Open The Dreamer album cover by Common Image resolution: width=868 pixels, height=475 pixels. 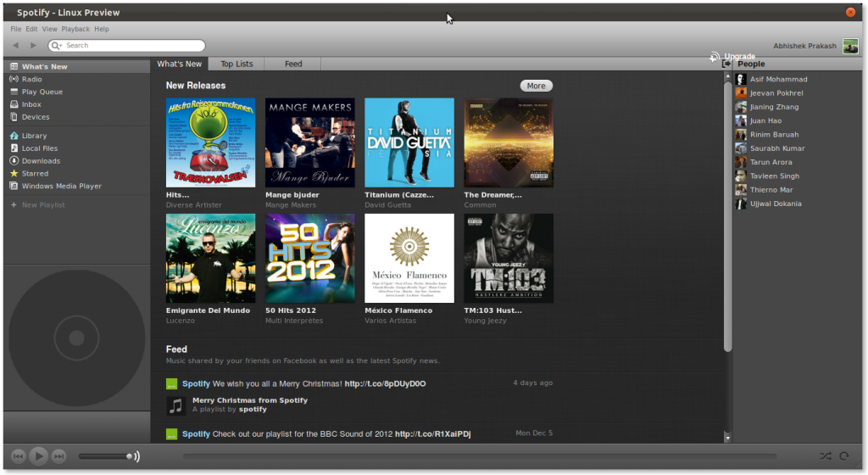click(x=509, y=142)
